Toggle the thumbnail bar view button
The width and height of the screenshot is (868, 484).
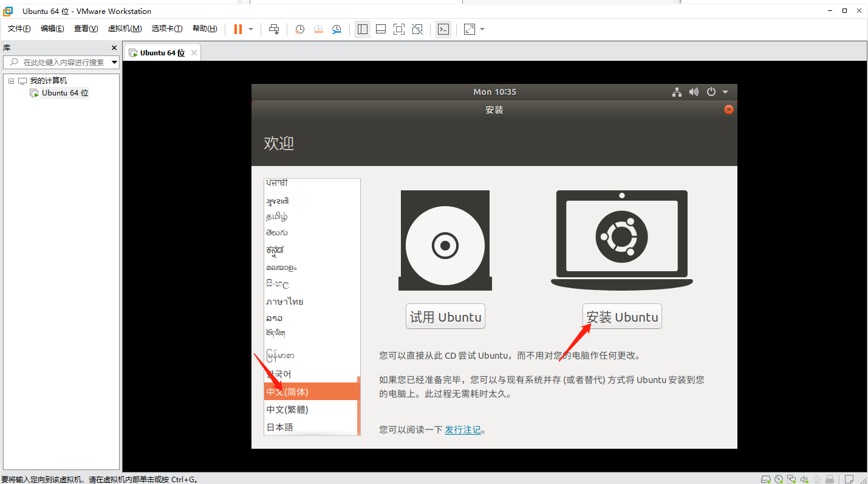(x=381, y=29)
